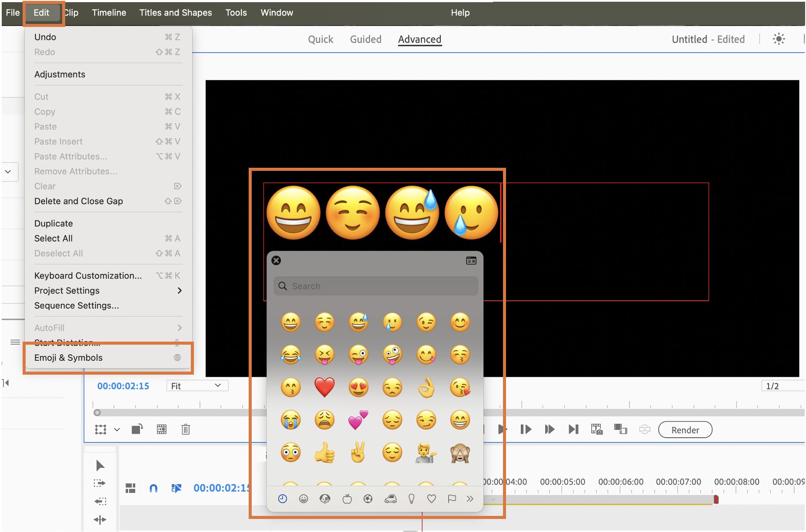The height and width of the screenshot is (532, 806).
Task: Click the Render button
Action: 685,430
